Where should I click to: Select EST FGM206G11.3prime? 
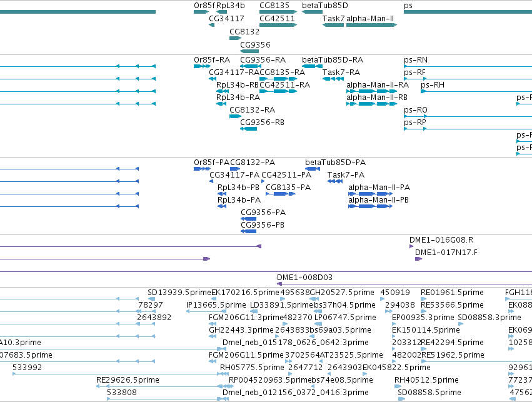click(x=246, y=318)
